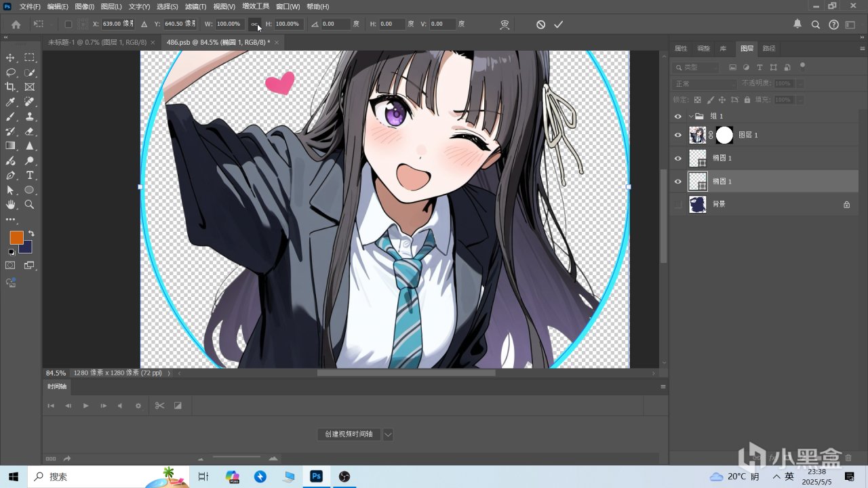Switch to warp mode icon
Image resolution: width=868 pixels, height=488 pixels.
pyautogui.click(x=505, y=24)
